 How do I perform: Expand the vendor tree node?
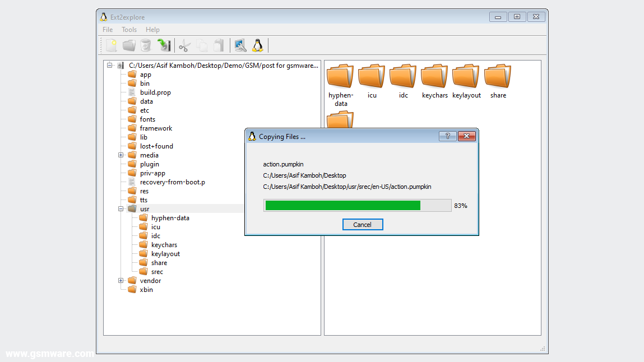pos(121,280)
